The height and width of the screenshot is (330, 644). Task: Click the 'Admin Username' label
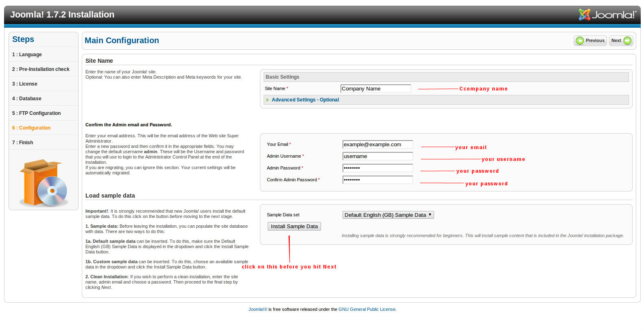[284, 156]
